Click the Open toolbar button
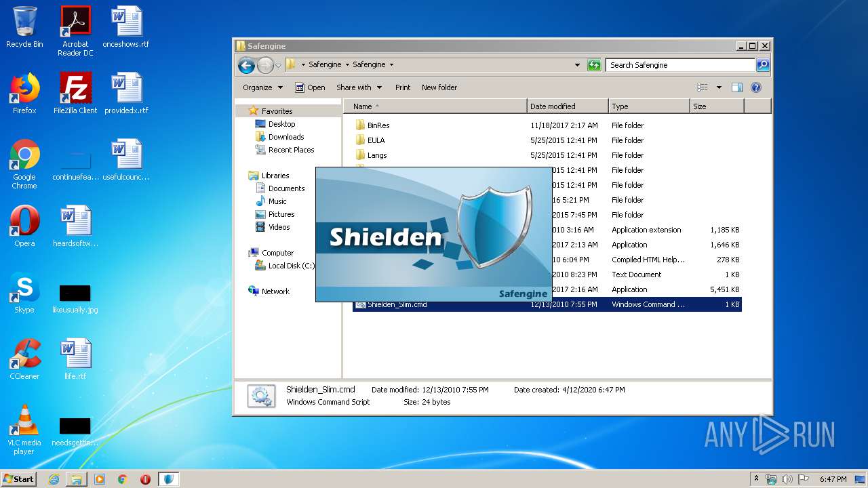Viewport: 868px width, 488px height. [310, 87]
